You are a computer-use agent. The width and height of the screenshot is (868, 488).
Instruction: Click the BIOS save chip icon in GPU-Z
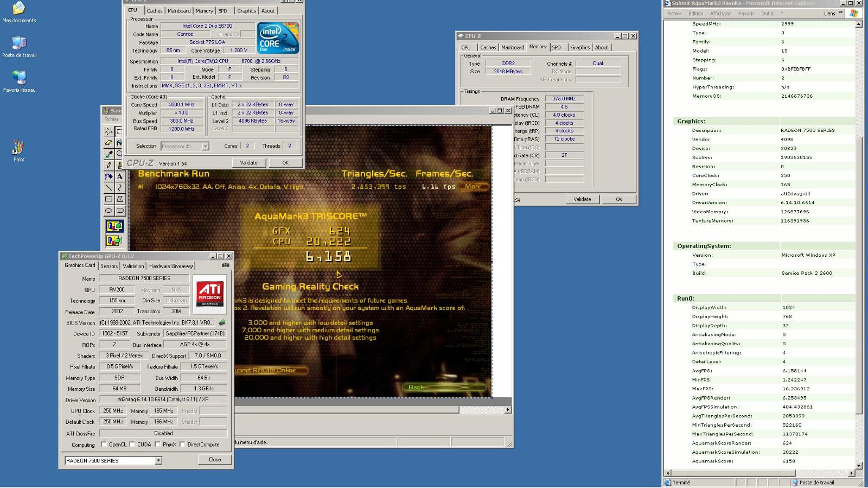coord(222,322)
